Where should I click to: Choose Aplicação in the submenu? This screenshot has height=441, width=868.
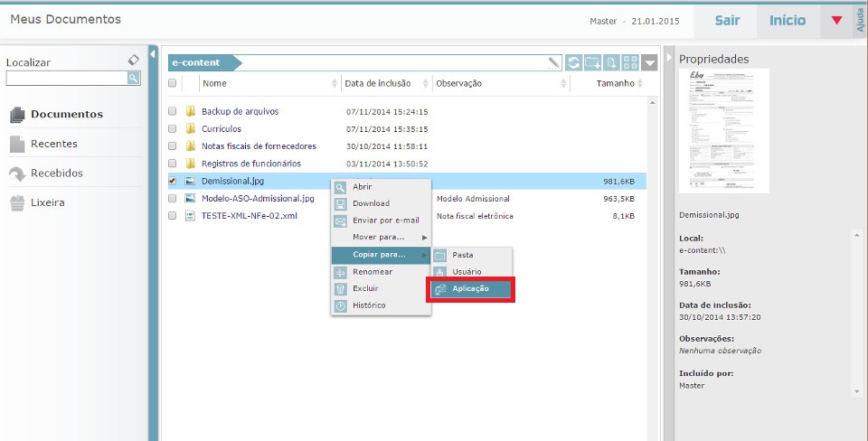point(470,289)
